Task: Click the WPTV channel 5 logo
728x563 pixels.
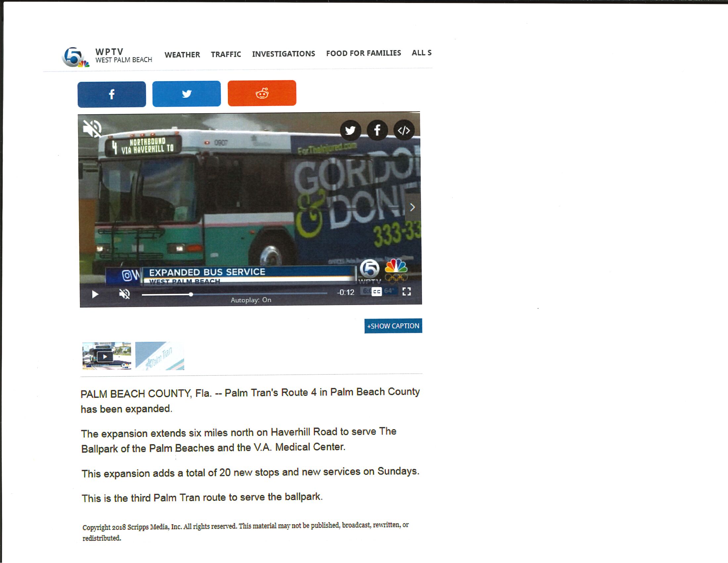Action: point(75,57)
